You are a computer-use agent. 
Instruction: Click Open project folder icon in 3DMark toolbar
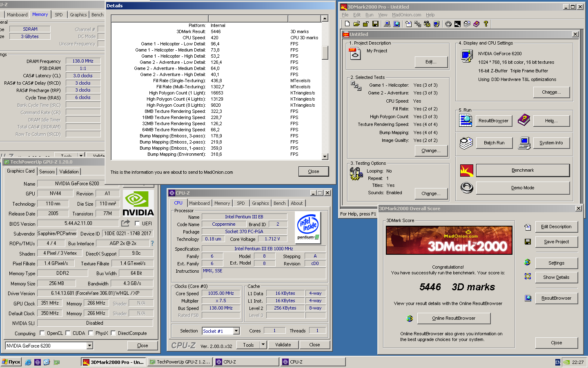tap(356, 24)
